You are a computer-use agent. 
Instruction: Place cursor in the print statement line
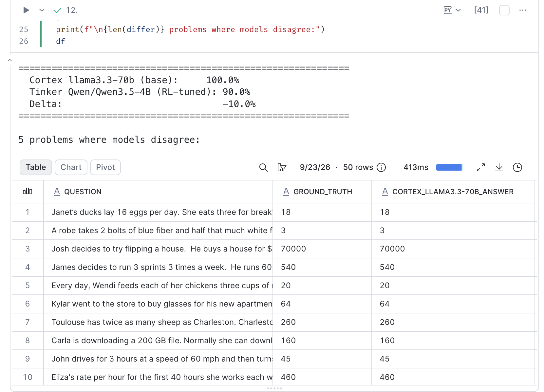pyautogui.click(x=190, y=29)
